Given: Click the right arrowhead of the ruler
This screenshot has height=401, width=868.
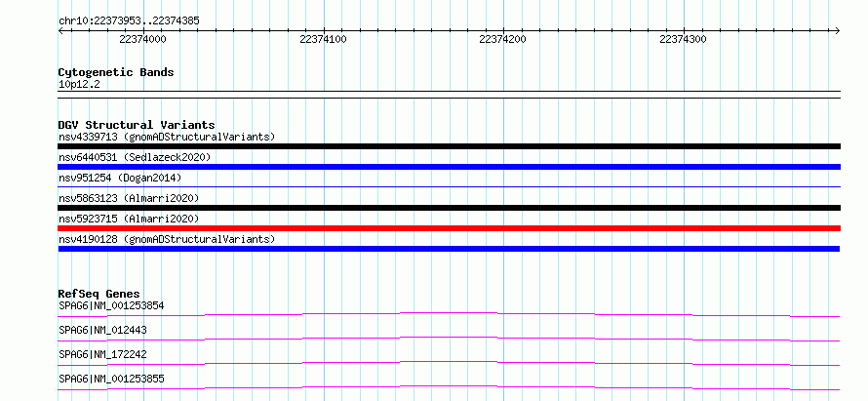Looking at the screenshot, I should coord(838,30).
